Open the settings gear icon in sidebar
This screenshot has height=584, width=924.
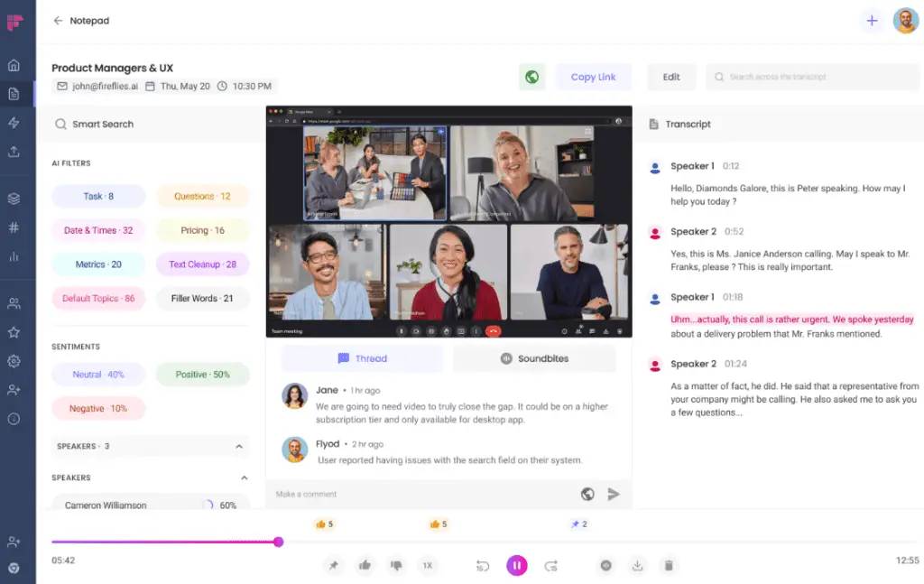[x=14, y=361]
